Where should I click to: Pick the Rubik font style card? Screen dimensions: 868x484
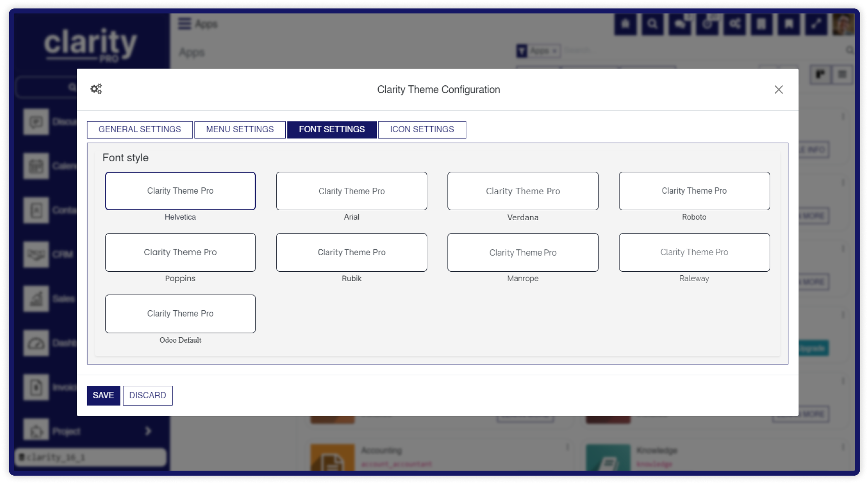(x=352, y=252)
